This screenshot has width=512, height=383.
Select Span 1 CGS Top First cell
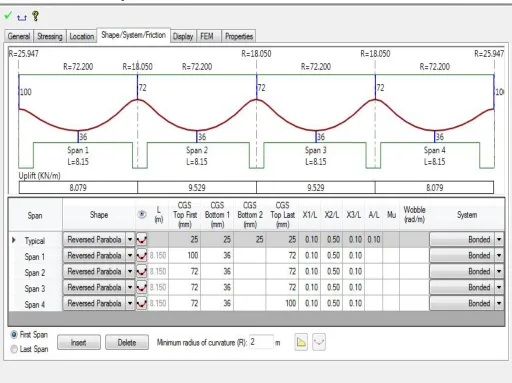click(184, 255)
